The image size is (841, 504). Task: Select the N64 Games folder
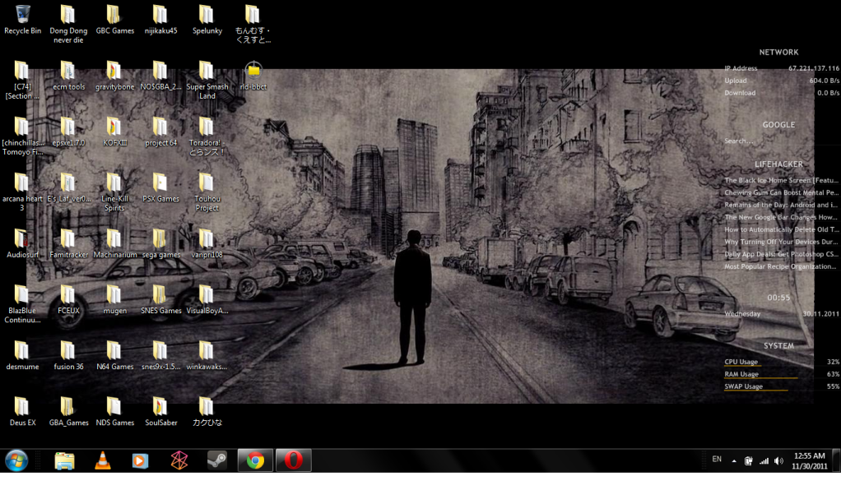(x=114, y=355)
